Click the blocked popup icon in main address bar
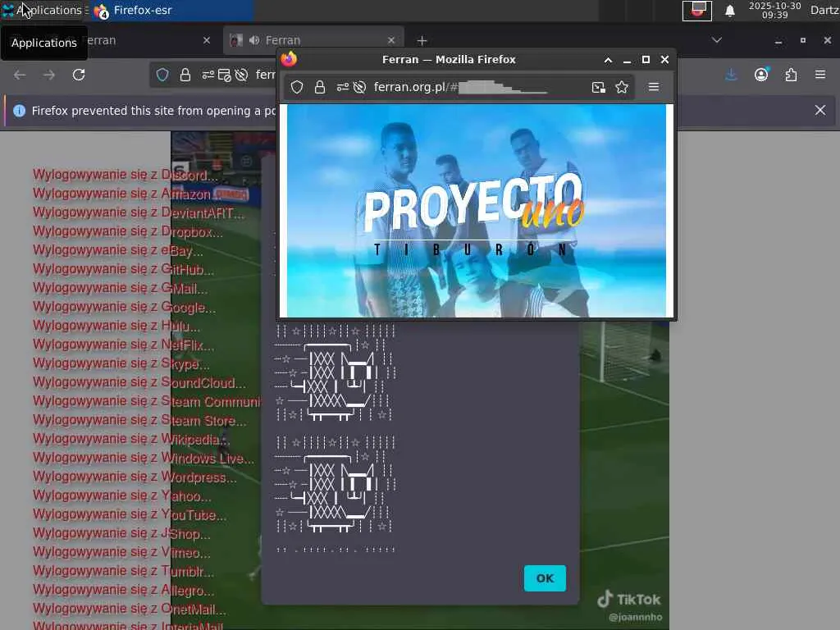 click(225, 75)
